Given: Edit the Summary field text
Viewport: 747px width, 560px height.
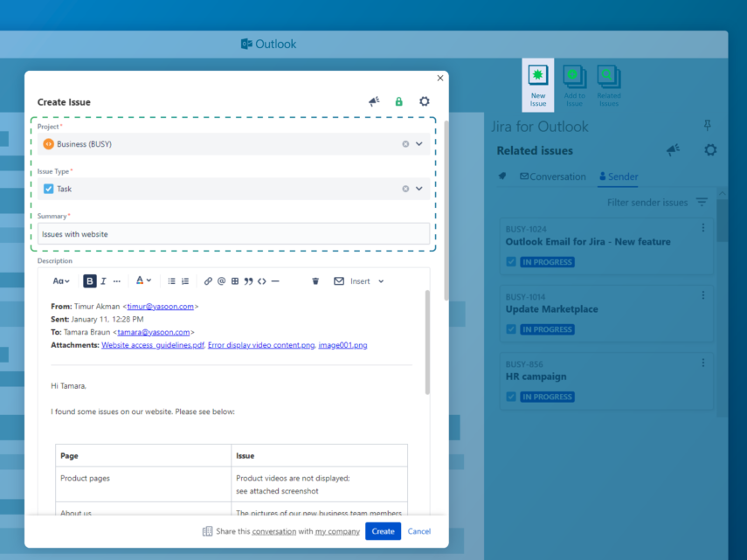Looking at the screenshot, I should 233,234.
